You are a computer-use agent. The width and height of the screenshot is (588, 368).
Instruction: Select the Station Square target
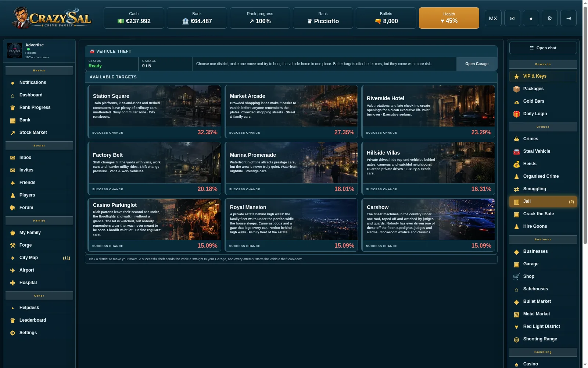coord(154,112)
